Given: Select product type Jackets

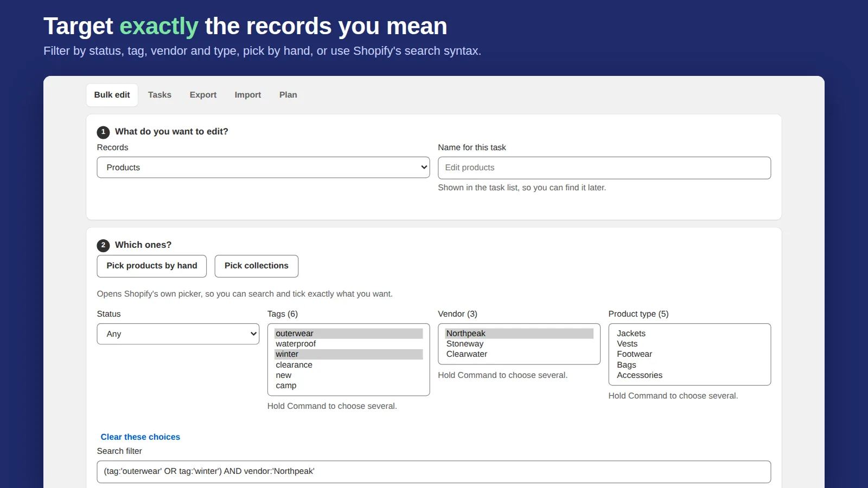Looking at the screenshot, I should 690,333.
